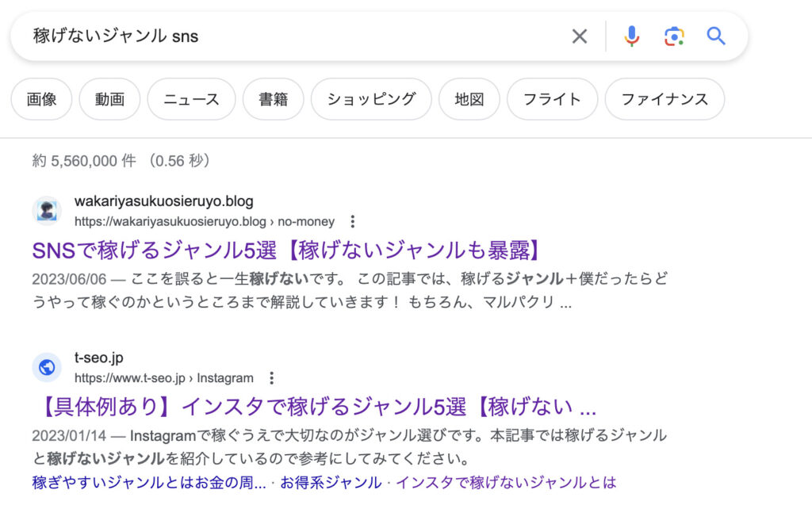
Task: Select the 書籍 filter chip
Action: 273,99
